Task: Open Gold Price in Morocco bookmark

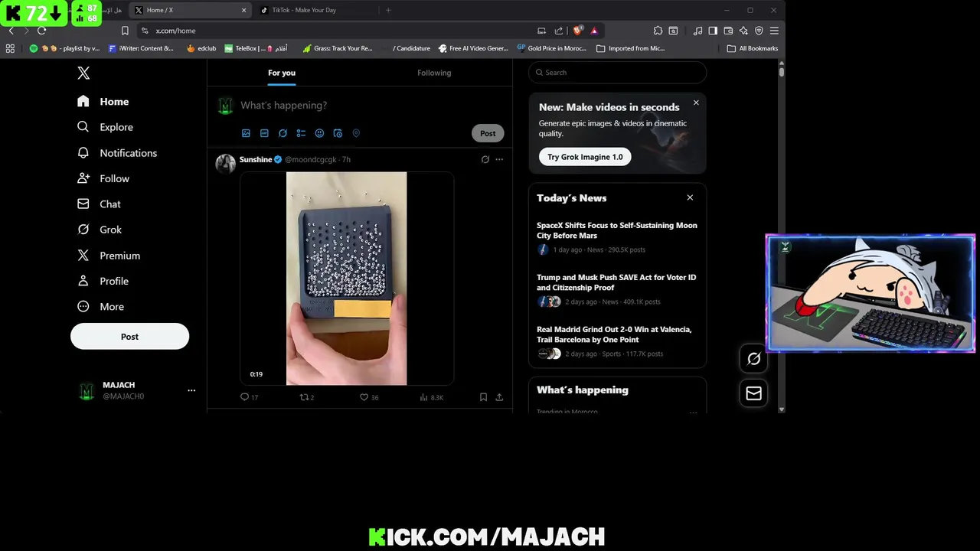Action: click(551, 48)
